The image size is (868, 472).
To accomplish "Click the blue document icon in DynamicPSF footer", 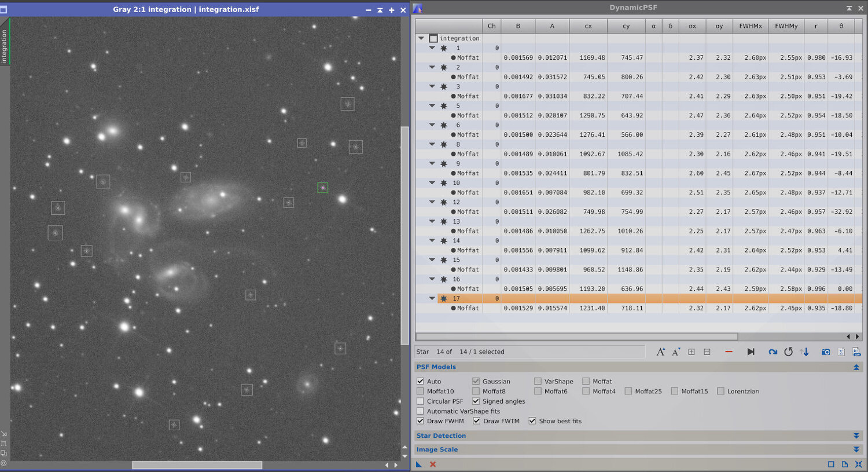I will click(x=845, y=464).
